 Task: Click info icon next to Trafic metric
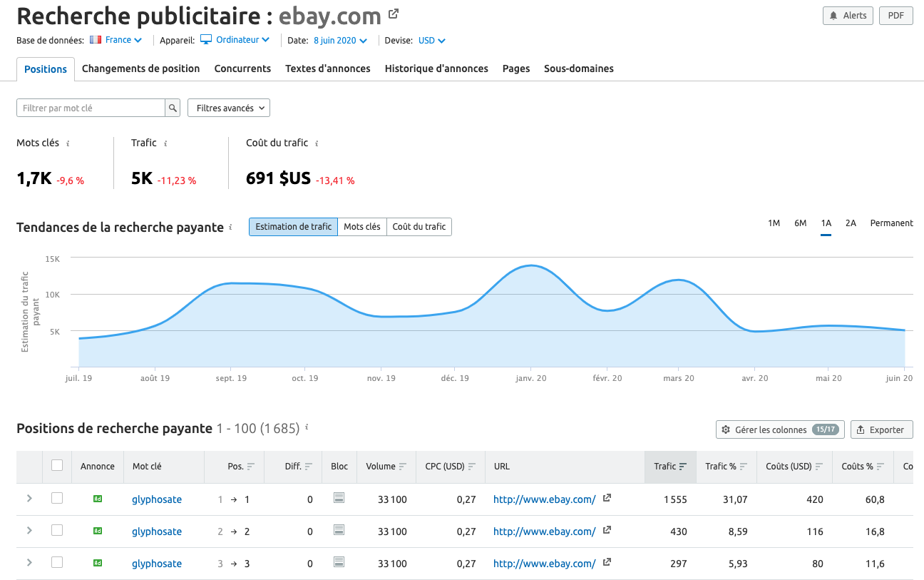tap(165, 143)
